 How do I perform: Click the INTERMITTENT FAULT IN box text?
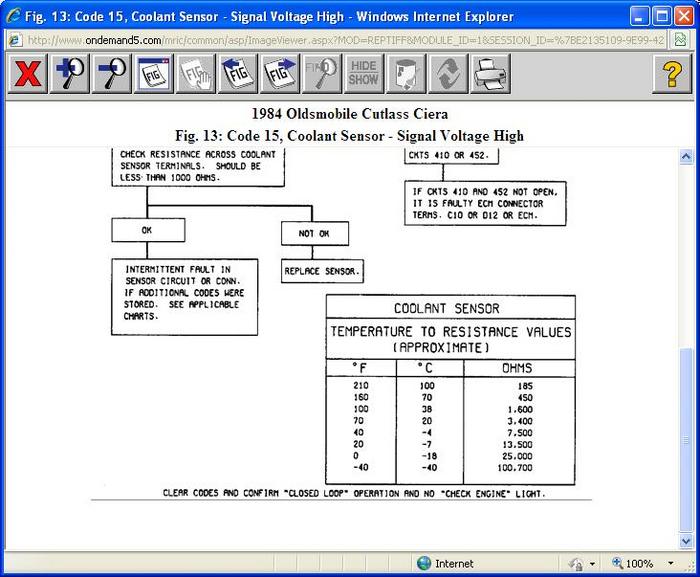(x=178, y=269)
